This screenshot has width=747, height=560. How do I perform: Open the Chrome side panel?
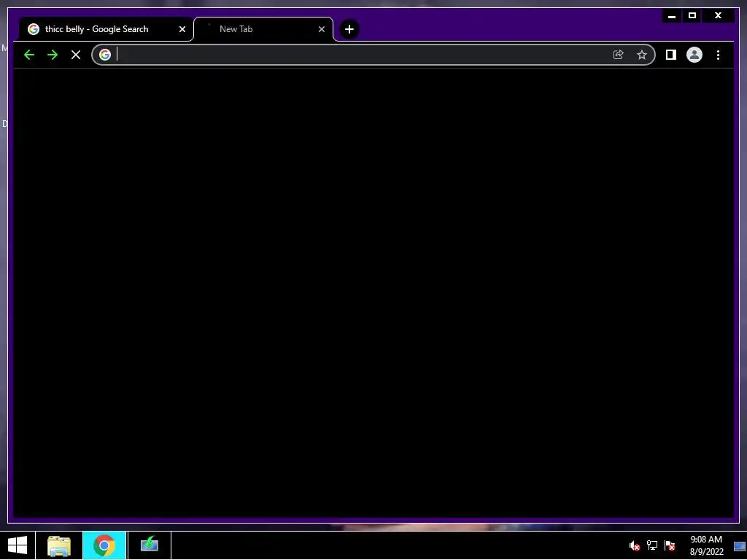click(671, 55)
